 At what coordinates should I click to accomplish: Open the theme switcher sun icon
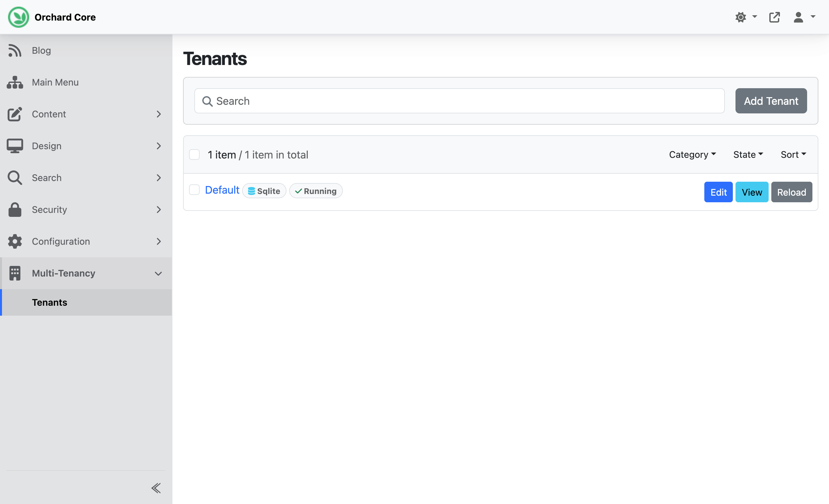(740, 17)
